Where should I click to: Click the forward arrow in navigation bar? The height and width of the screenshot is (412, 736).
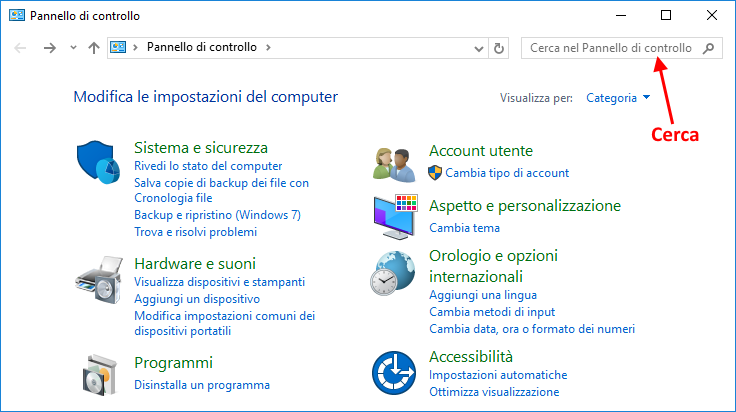point(49,48)
